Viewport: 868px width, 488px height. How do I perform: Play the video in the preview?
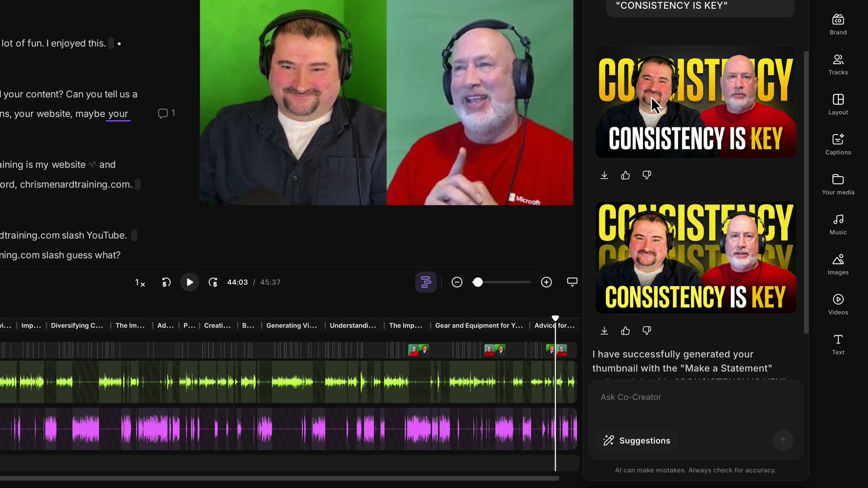tap(189, 282)
